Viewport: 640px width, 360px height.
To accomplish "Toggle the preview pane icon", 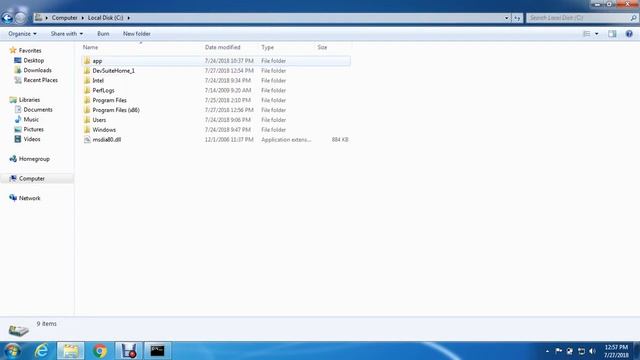I will pyautogui.click(x=612, y=34).
